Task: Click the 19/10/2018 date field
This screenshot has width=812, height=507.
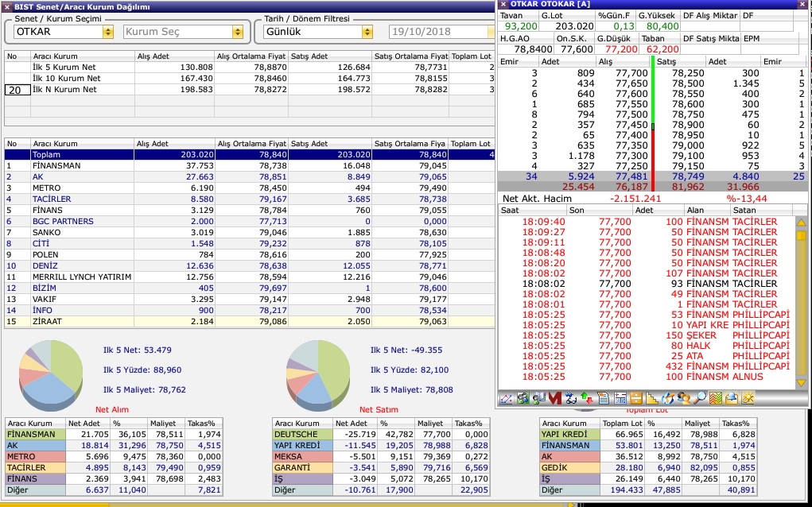Action: 439,32
